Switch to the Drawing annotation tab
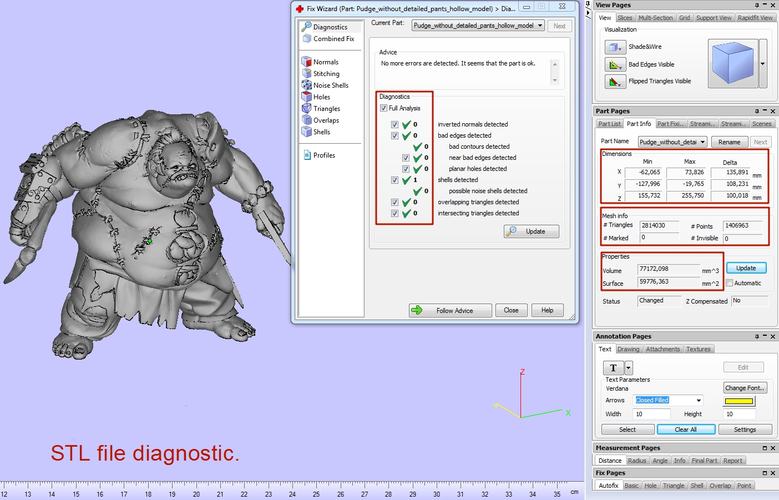 pyautogui.click(x=628, y=349)
